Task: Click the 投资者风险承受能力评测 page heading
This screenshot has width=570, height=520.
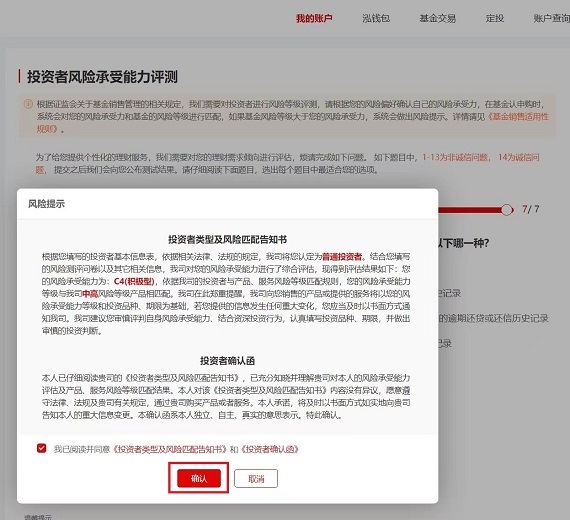Action: click(102, 77)
